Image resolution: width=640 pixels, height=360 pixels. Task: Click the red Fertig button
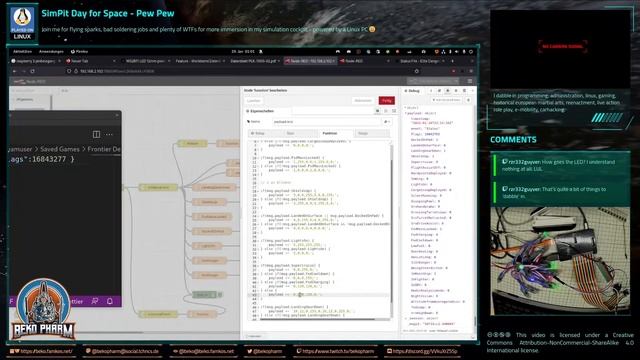pyautogui.click(x=387, y=100)
